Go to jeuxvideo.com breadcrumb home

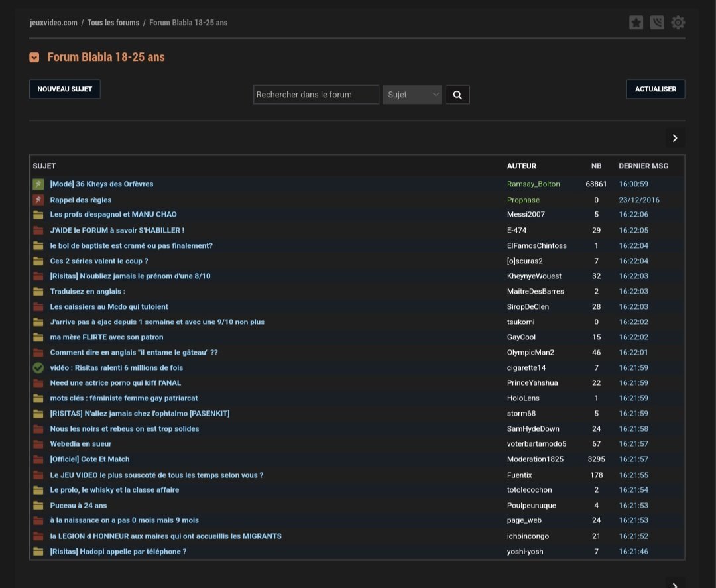pos(54,23)
